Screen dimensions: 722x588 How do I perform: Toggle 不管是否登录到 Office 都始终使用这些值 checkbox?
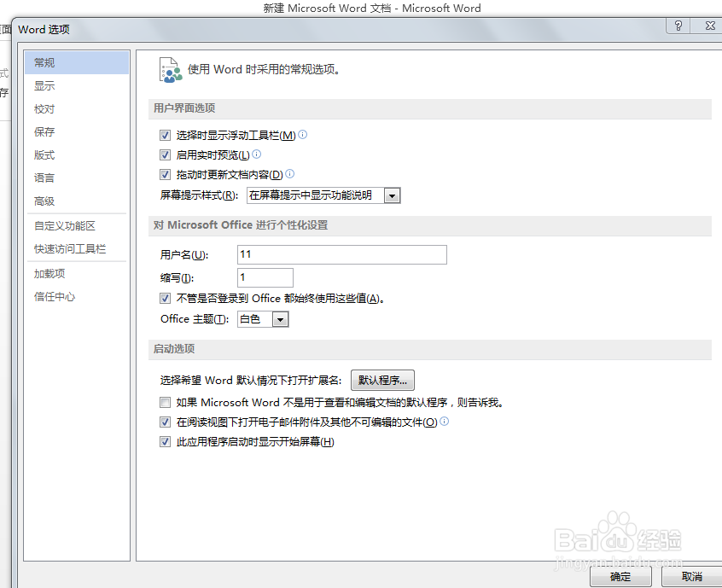[x=165, y=299]
